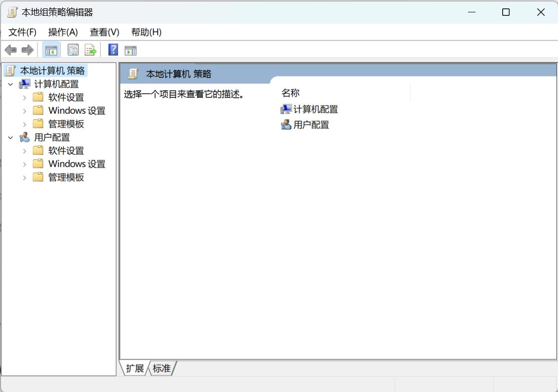The width and height of the screenshot is (558, 392).
Task: Click the Back navigation arrow icon
Action: pos(11,49)
